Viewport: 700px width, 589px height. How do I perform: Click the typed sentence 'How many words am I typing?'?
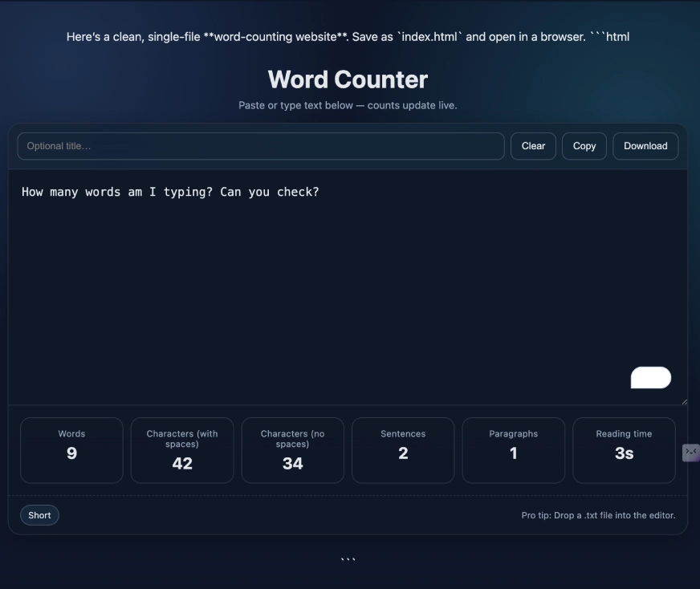pyautogui.click(x=117, y=193)
